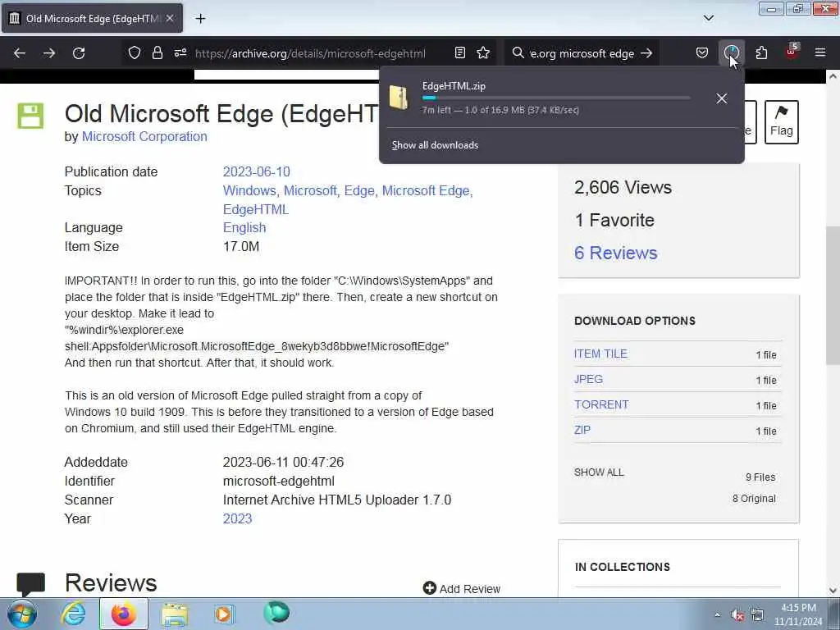Open Windows Media Player from taskbar

[224, 614]
